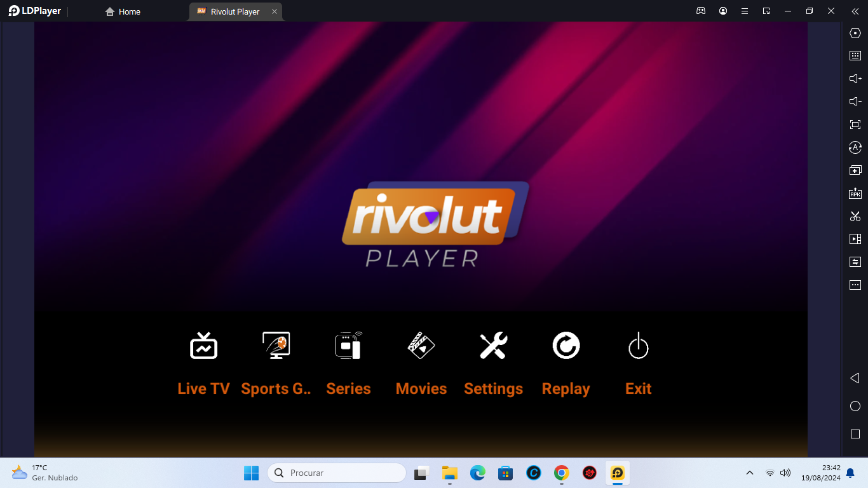The width and height of the screenshot is (868, 488).
Task: Open Microsoft Edge from the taskbar
Action: (x=478, y=473)
